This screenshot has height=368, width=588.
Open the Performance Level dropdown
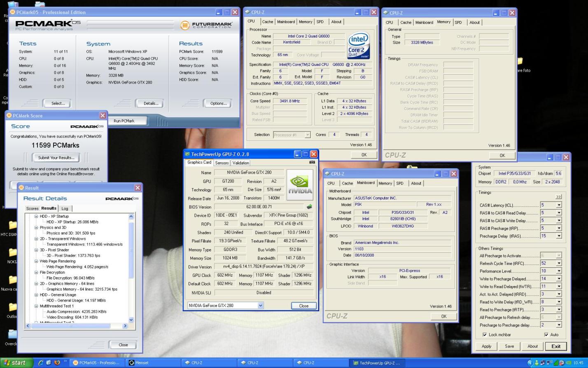coord(559,271)
